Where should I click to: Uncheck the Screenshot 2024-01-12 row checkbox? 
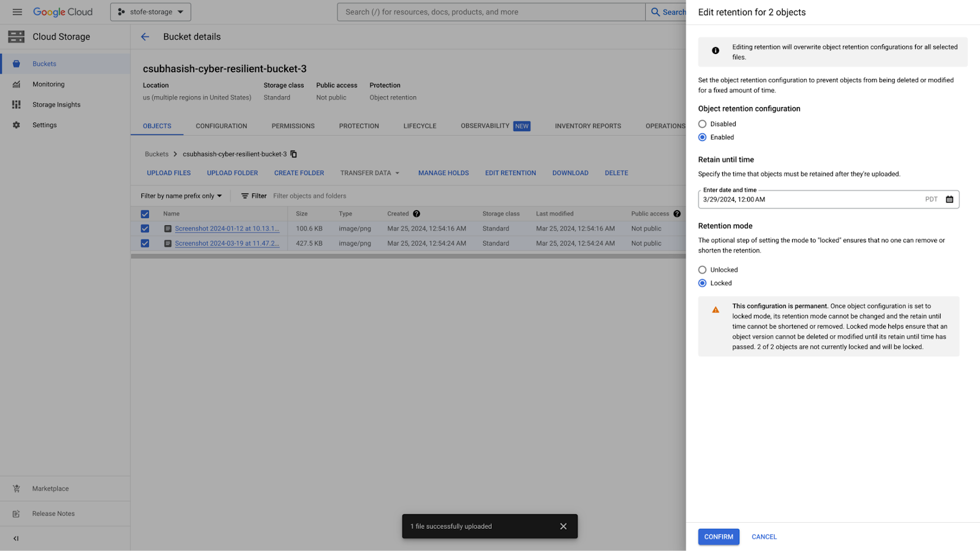(x=145, y=228)
